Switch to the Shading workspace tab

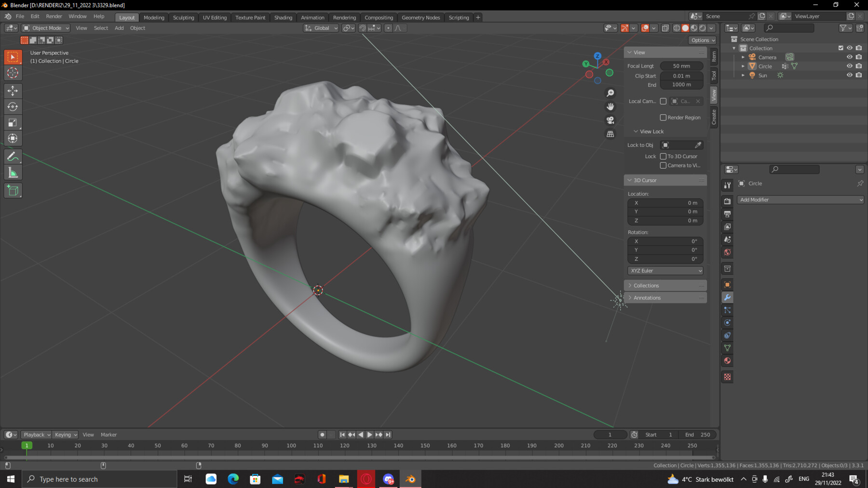tap(283, 17)
